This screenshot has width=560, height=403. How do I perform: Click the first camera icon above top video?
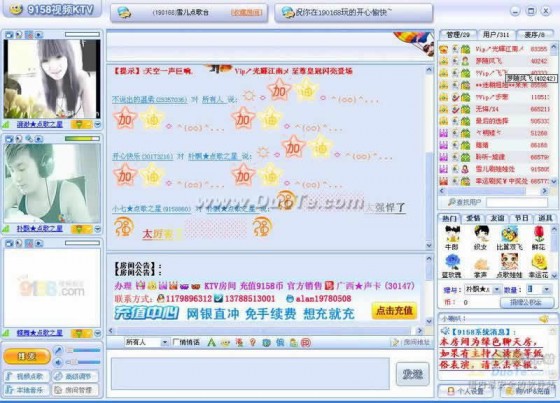point(9,35)
